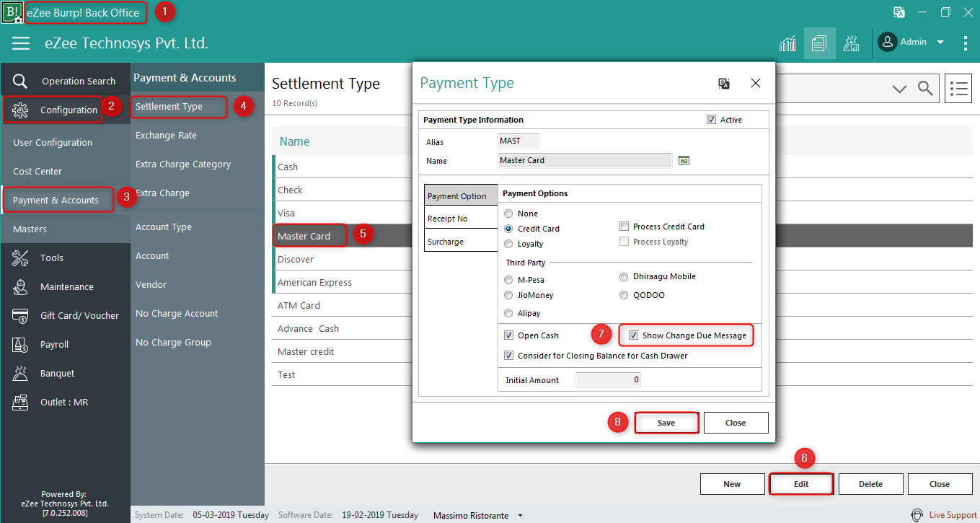Viewport: 980px width, 523px height.
Task: Click the document list toolbar icon
Action: pos(819,43)
